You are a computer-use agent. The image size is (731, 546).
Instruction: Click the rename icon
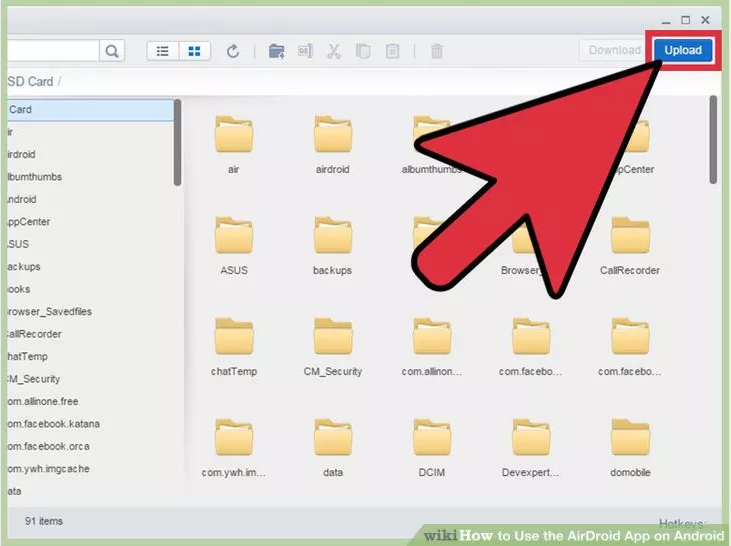click(x=305, y=51)
